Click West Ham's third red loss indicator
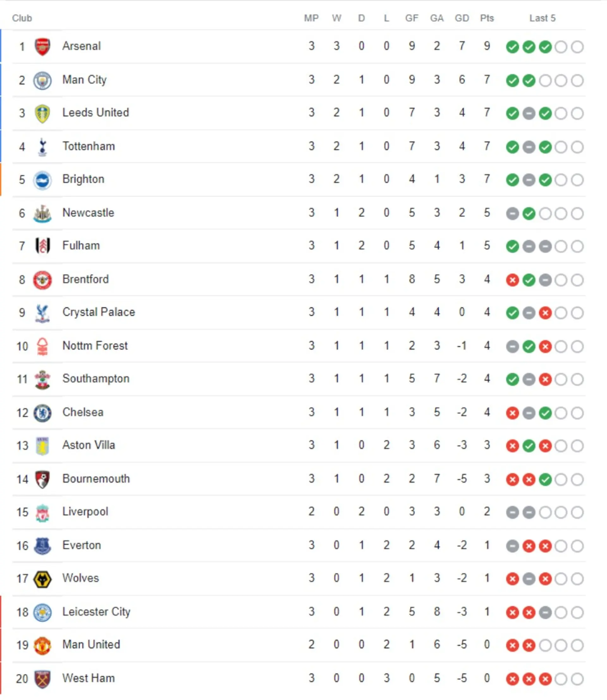The height and width of the screenshot is (700, 607). (545, 679)
